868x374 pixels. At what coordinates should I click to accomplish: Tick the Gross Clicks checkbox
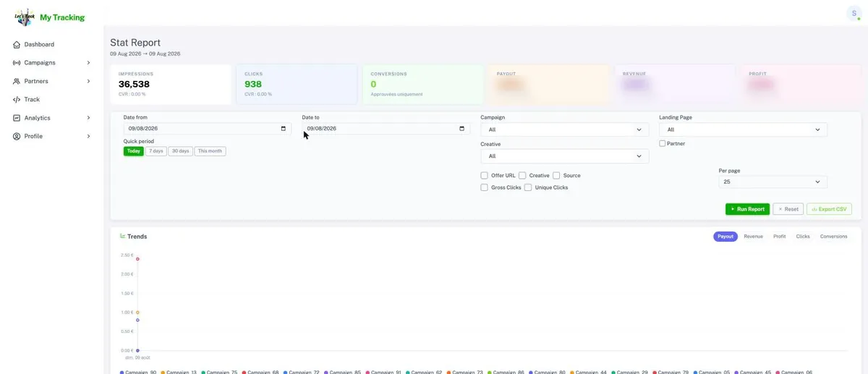coord(485,187)
